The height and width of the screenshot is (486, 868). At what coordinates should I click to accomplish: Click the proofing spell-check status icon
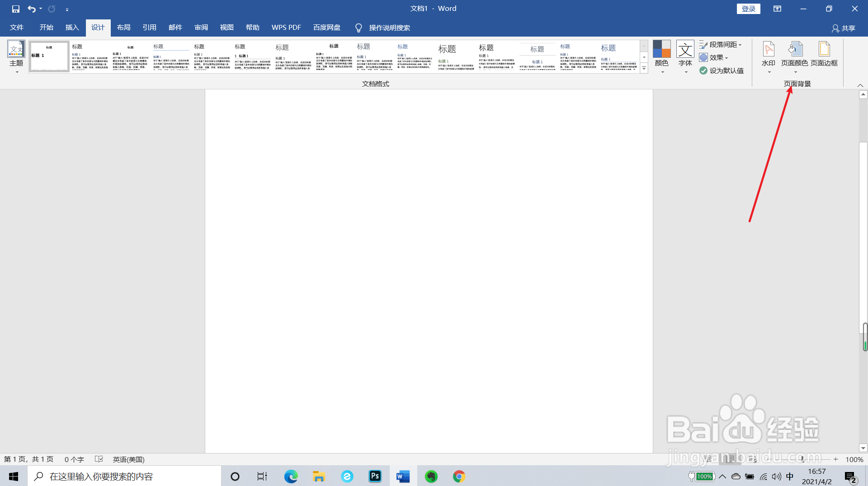(99, 459)
